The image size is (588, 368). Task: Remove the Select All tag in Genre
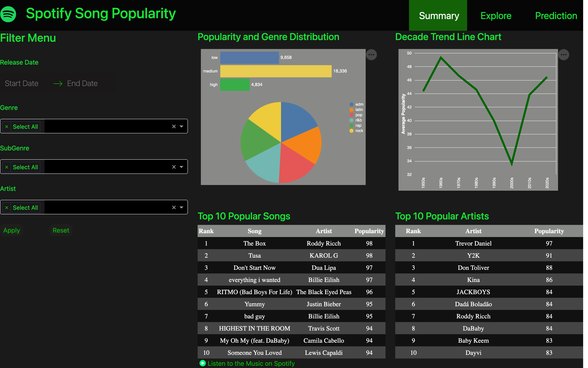tap(7, 127)
